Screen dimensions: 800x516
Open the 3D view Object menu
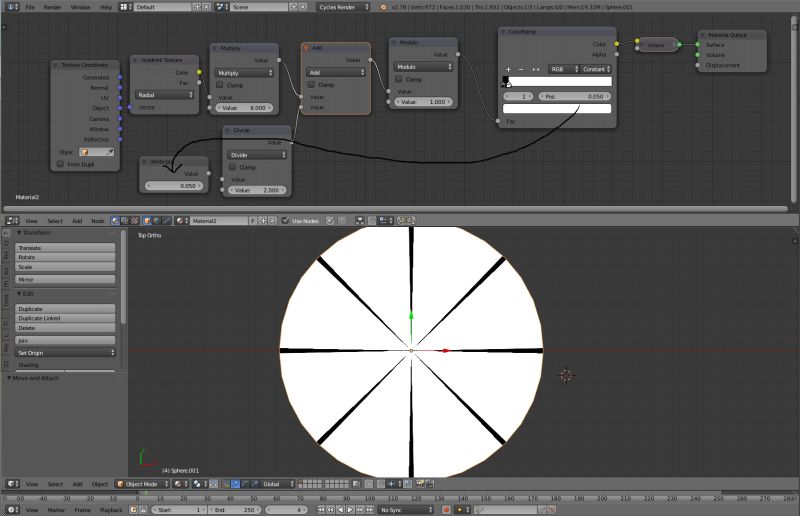(x=99, y=484)
